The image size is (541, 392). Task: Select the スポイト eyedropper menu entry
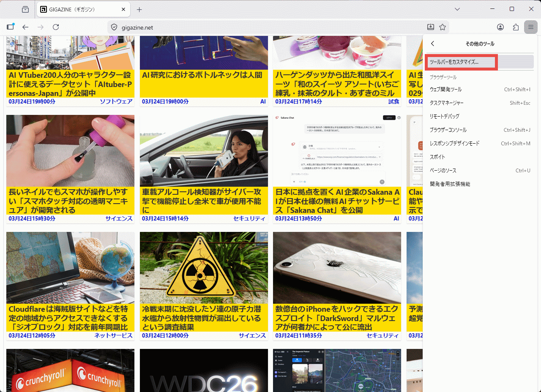pyautogui.click(x=437, y=157)
